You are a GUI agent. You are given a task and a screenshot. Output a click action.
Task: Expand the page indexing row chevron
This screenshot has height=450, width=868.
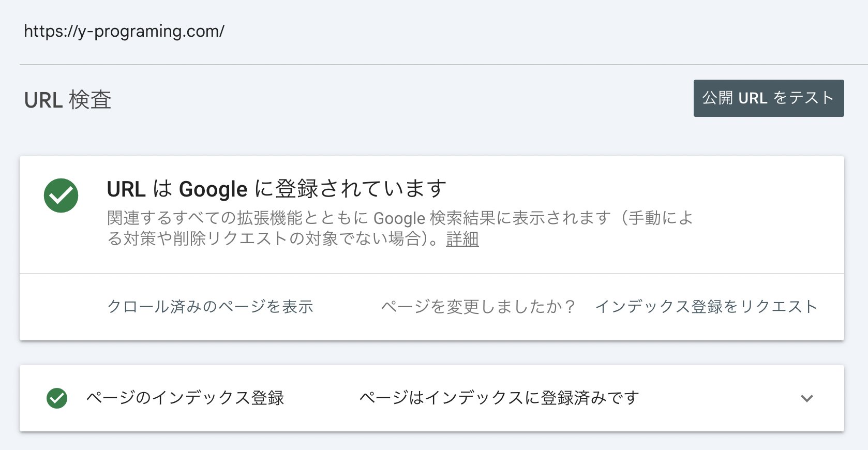pos(806,398)
